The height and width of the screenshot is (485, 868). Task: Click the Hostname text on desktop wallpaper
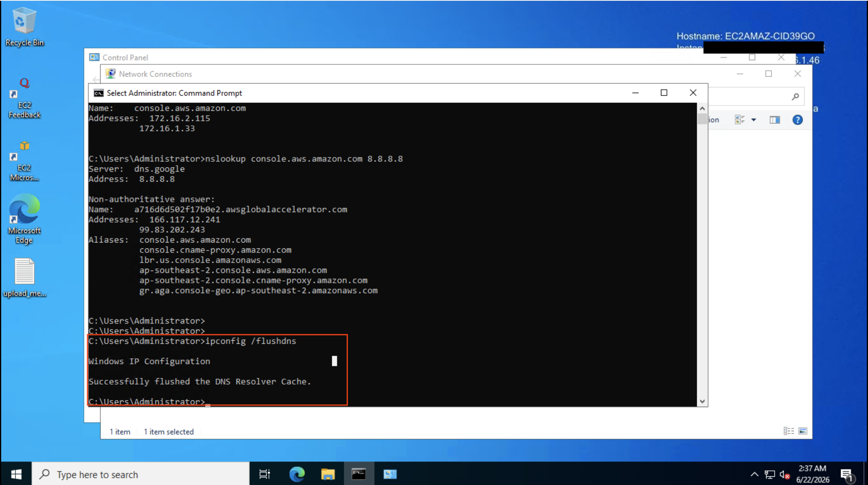pos(746,36)
